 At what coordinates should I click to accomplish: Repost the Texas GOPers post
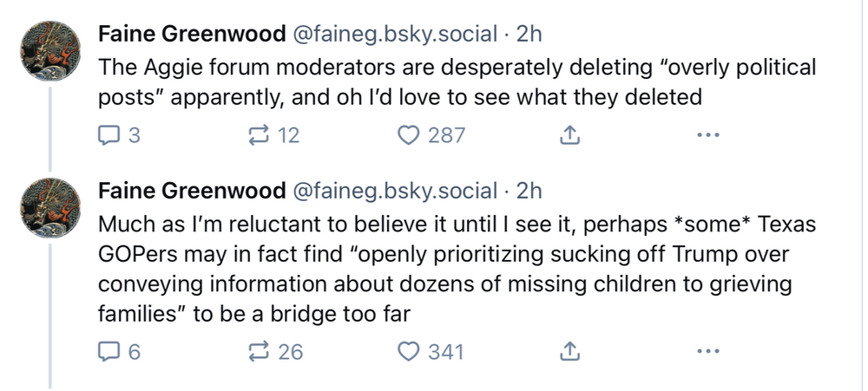tap(259, 351)
